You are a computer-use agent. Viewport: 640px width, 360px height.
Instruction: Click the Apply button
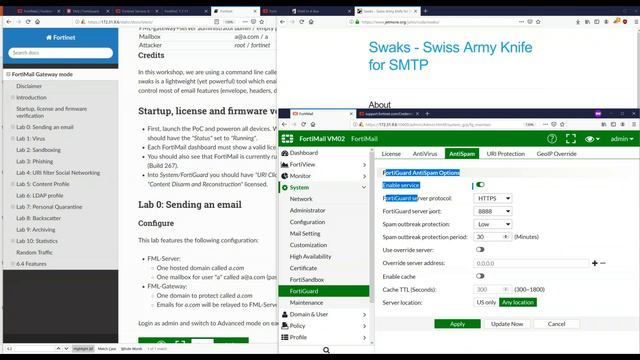(x=458, y=324)
